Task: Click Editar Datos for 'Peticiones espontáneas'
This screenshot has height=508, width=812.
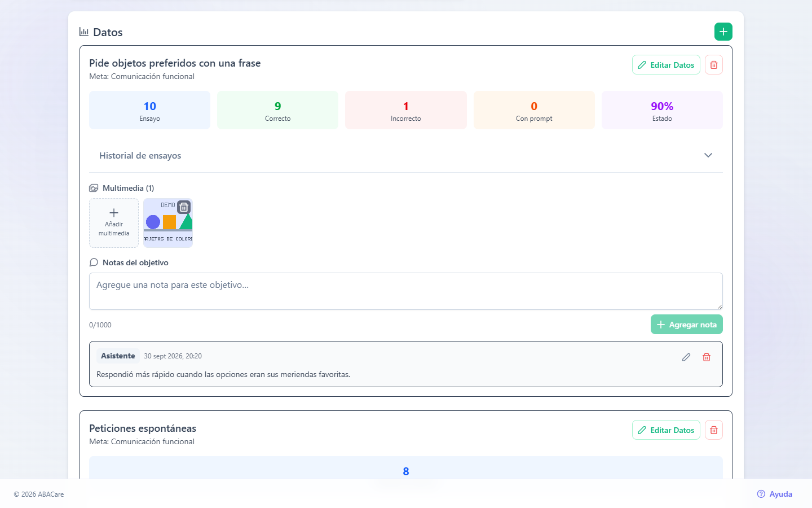Action: (666, 430)
